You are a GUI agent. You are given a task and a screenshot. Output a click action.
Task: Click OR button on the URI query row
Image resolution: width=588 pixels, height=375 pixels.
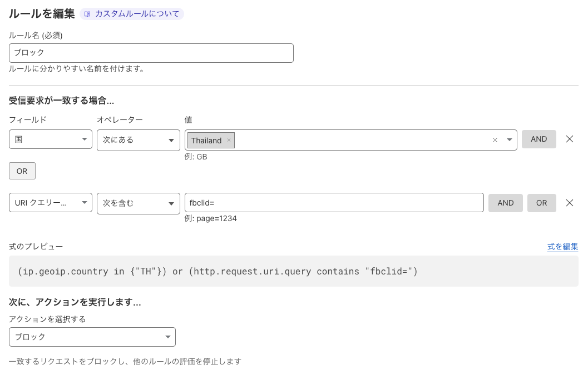pos(541,203)
